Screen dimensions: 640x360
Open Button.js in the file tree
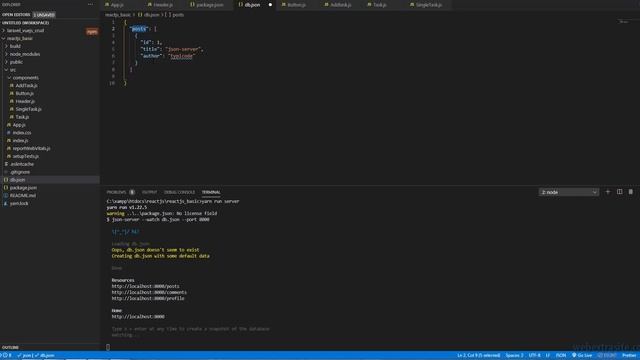click(24, 93)
